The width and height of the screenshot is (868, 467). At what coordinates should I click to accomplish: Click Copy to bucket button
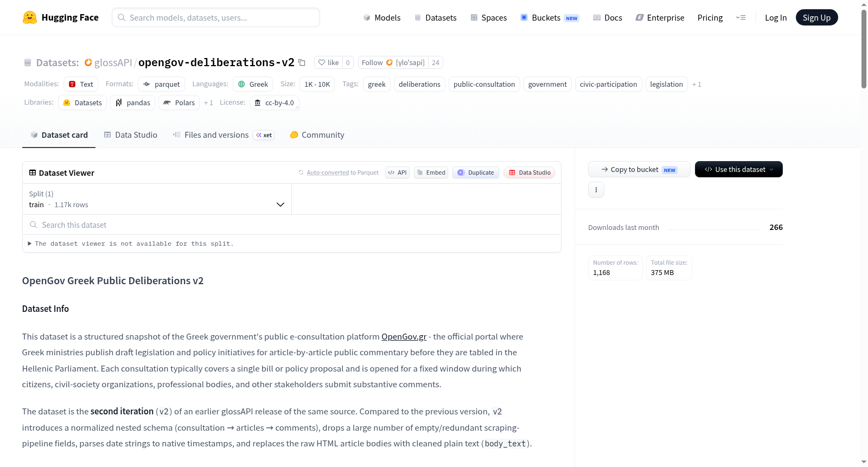[639, 169]
